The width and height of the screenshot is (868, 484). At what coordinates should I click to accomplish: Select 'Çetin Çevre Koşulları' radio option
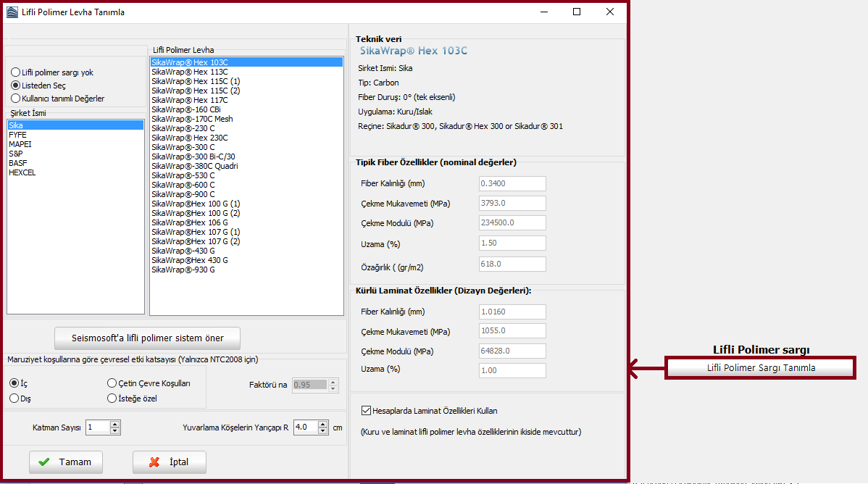tap(112, 383)
